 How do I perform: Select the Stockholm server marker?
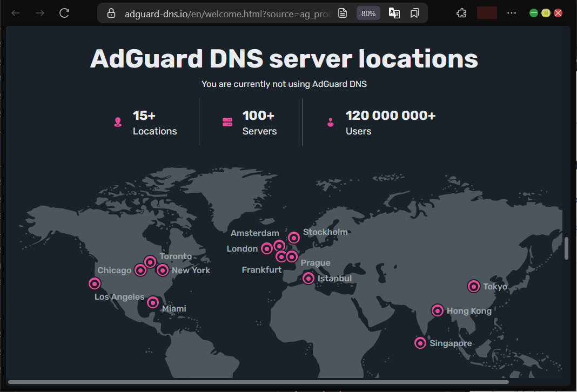(294, 238)
